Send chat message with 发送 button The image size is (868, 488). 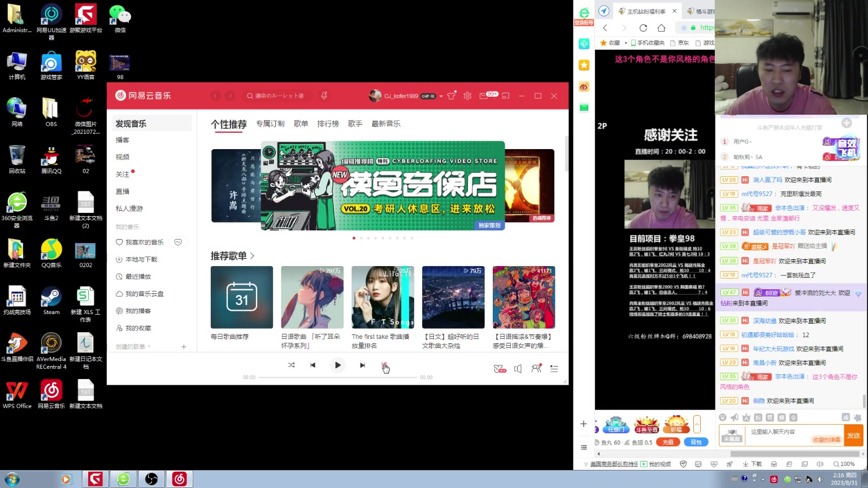point(853,435)
